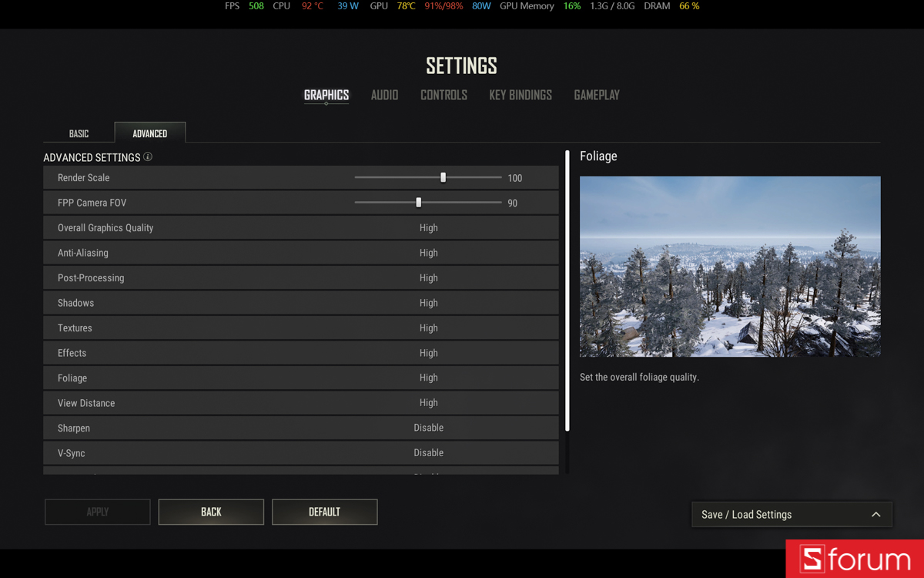This screenshot has width=924, height=578.
Task: Click the Default button
Action: (324, 512)
